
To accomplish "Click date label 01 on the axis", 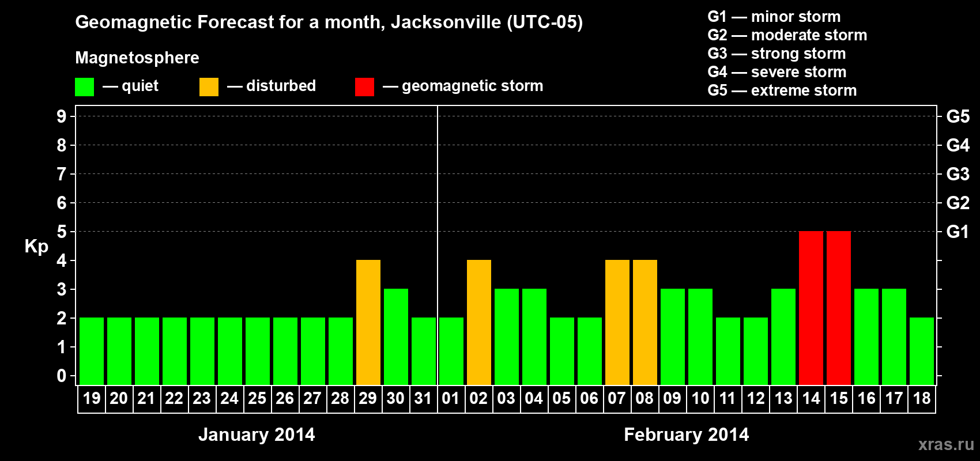I will tap(451, 398).
